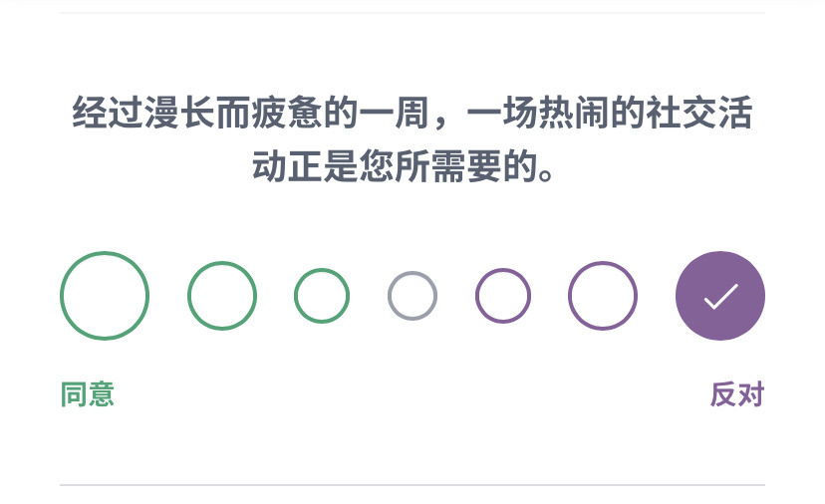Click the divider line above the question

(x=412, y=12)
